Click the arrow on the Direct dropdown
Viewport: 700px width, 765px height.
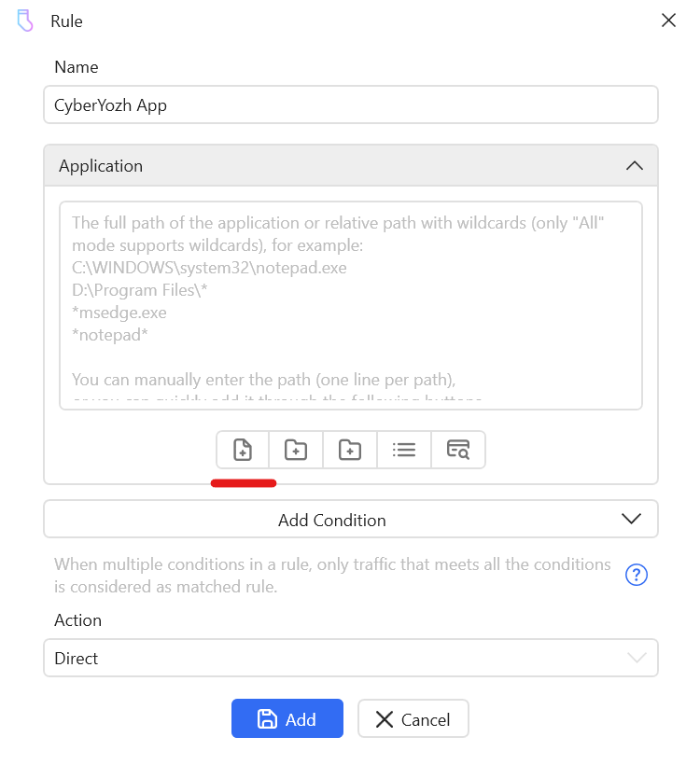pos(637,658)
